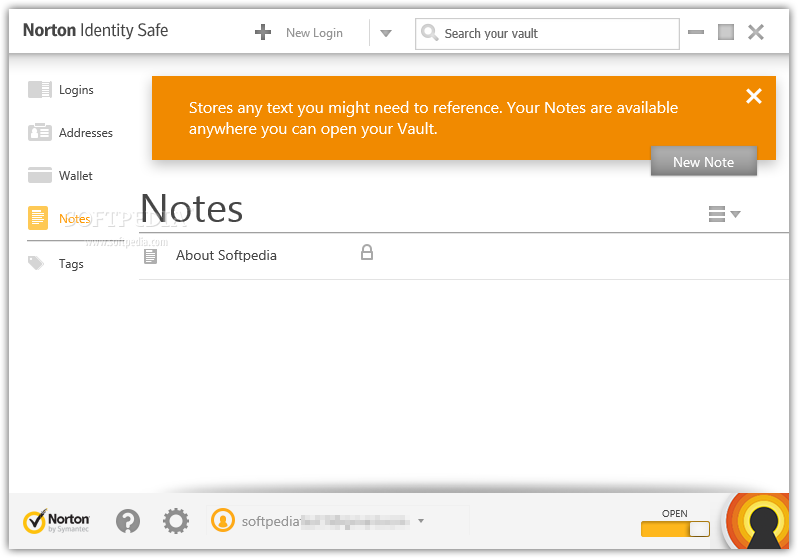
Task: Open settings with the gear icon
Action: point(176,521)
